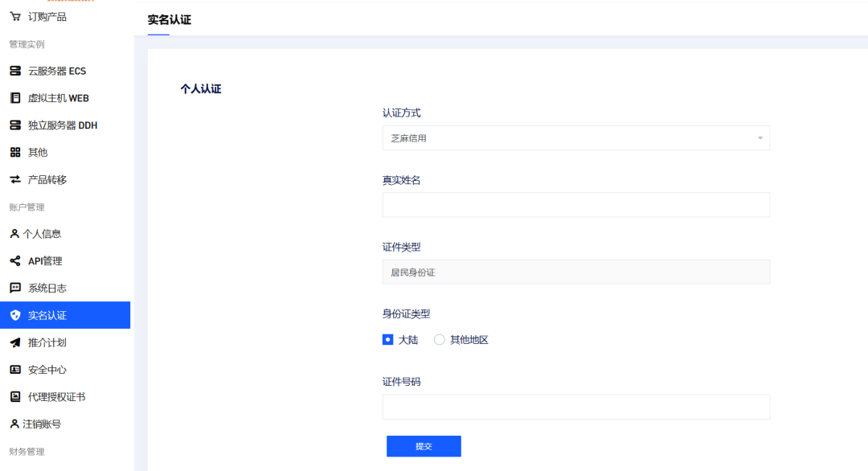Choose the 其他地区 radio option

click(x=440, y=339)
